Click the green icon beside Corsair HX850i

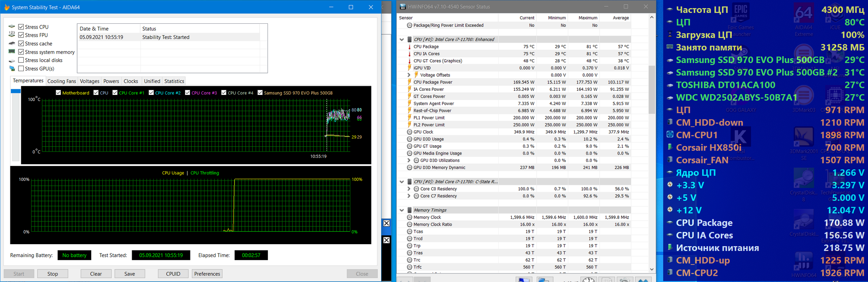tap(670, 147)
